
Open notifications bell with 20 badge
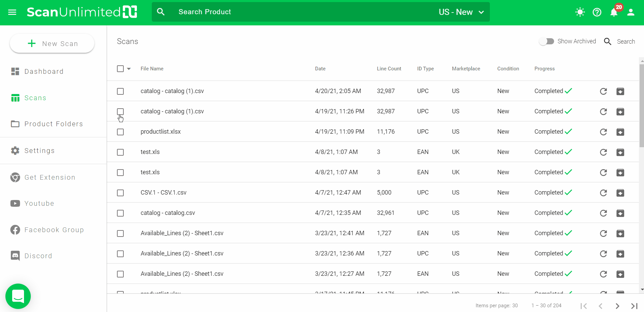point(614,12)
